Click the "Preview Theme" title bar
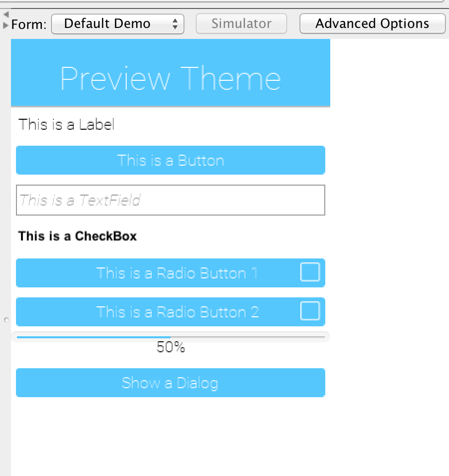449x476 pixels. pyautogui.click(x=170, y=73)
